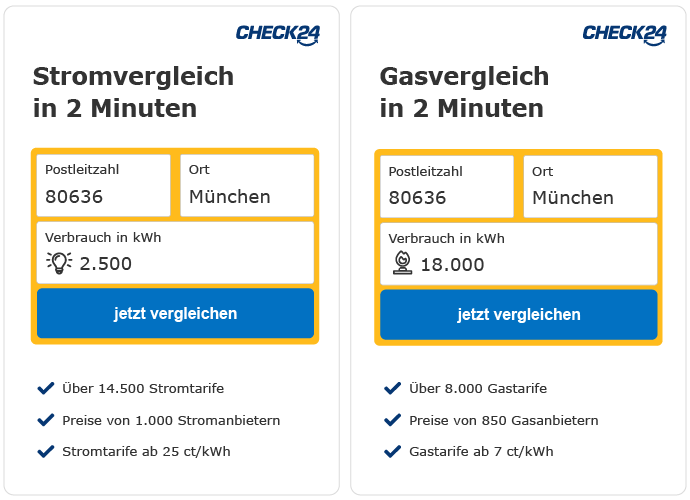Open the Ort München field in Gasvergleich

coord(591,187)
